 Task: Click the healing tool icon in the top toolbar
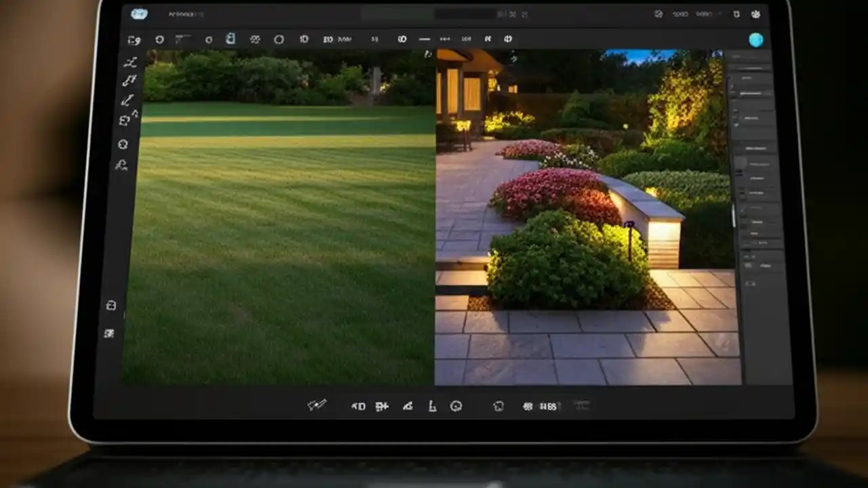pyautogui.click(x=255, y=39)
